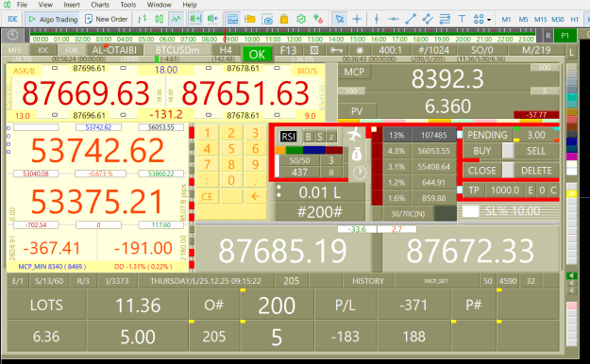This screenshot has width=590, height=364.
Task: Open the shapes objects dropdown arrow
Action: 489,19
